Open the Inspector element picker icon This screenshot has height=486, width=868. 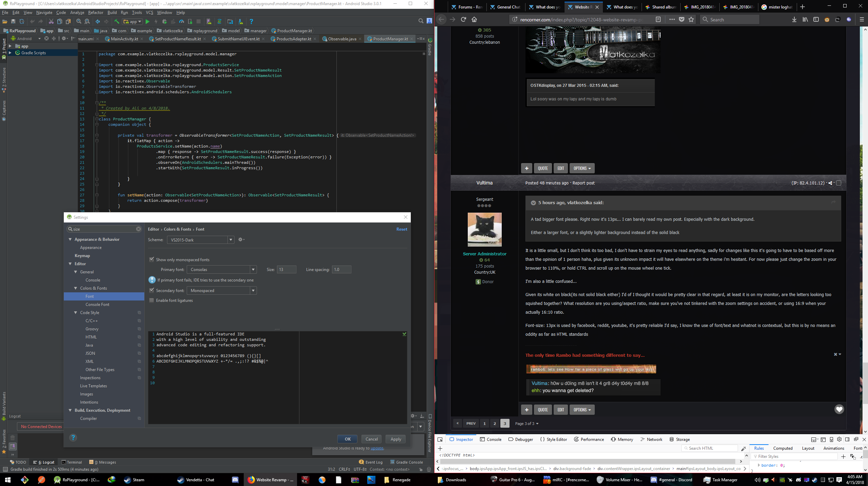pos(440,439)
